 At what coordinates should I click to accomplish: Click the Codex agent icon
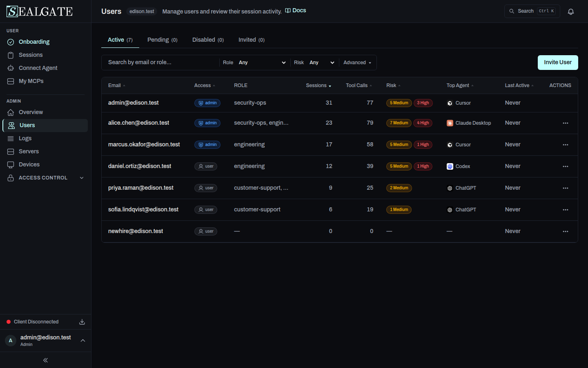click(450, 166)
